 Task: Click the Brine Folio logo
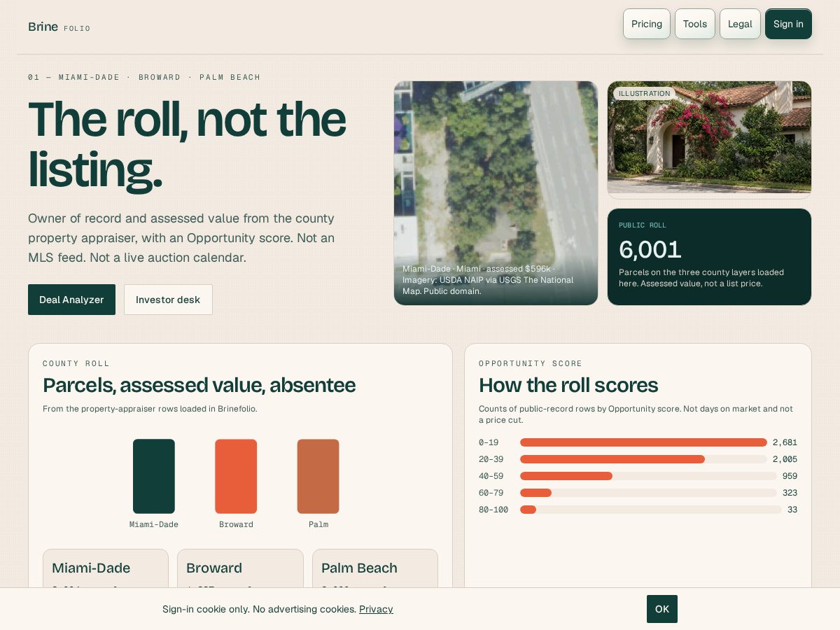click(x=59, y=27)
